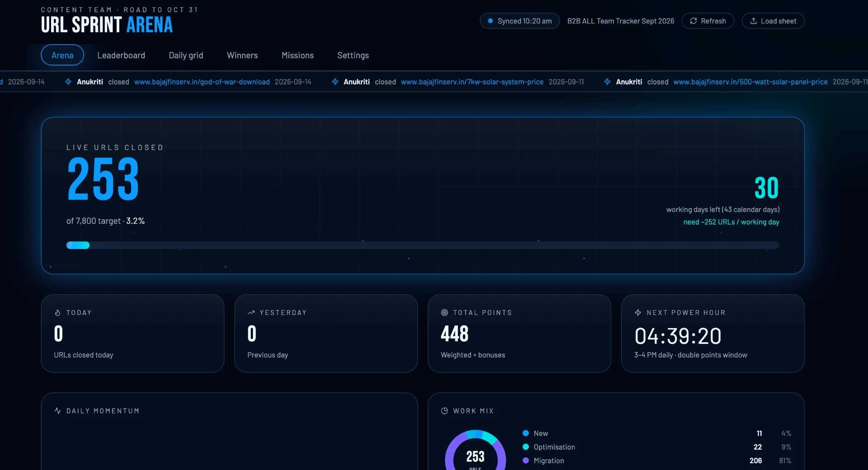Open the 7kw-solar-system-price URL link
The width and height of the screenshot is (868, 470).
pos(472,82)
